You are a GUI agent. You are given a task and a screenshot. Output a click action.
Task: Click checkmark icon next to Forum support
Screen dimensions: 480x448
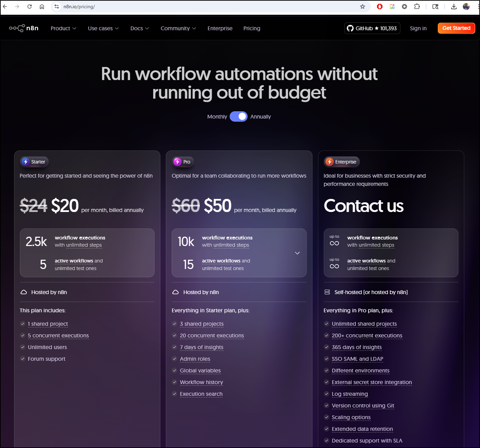[x=23, y=359]
